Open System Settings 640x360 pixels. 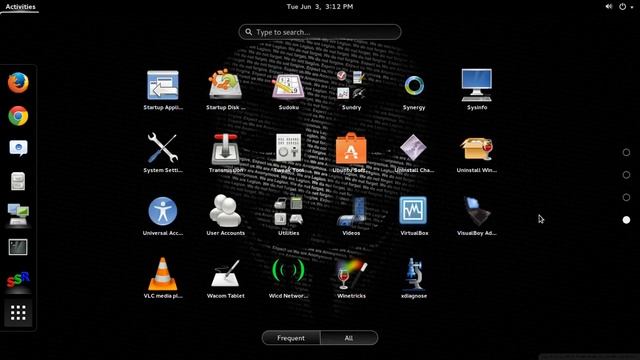click(163, 148)
